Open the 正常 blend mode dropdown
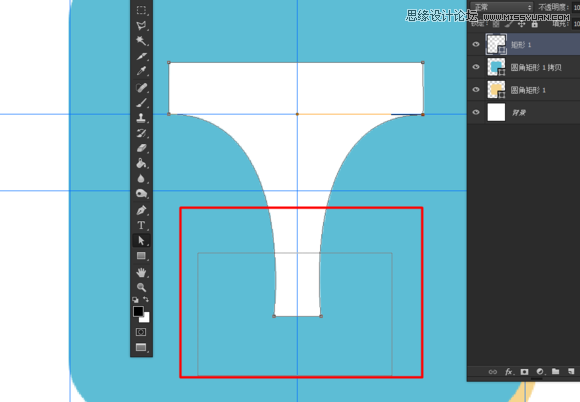This screenshot has width=580, height=402. tap(502, 7)
